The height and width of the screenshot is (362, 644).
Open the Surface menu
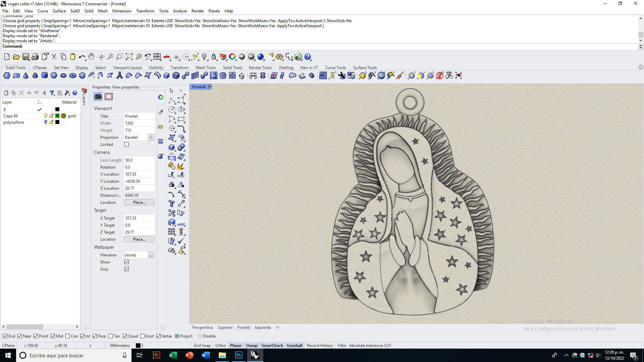point(59,11)
